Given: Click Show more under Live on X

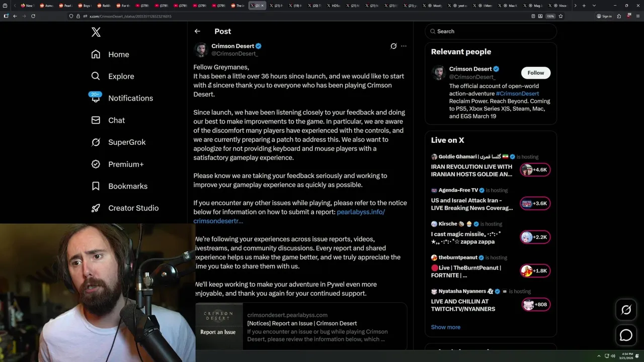Looking at the screenshot, I should coord(445,327).
